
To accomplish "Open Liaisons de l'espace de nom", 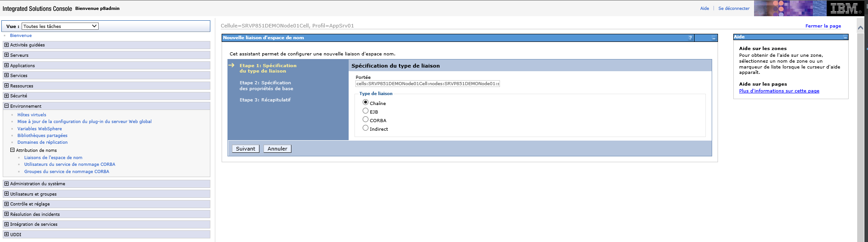I will click(53, 158).
